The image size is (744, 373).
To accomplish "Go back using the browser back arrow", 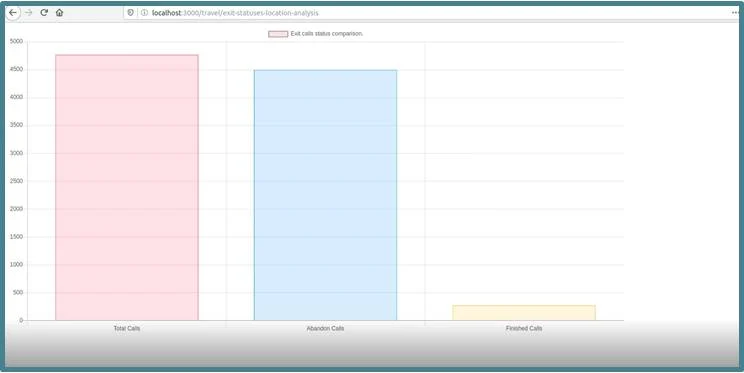I will click(x=13, y=13).
